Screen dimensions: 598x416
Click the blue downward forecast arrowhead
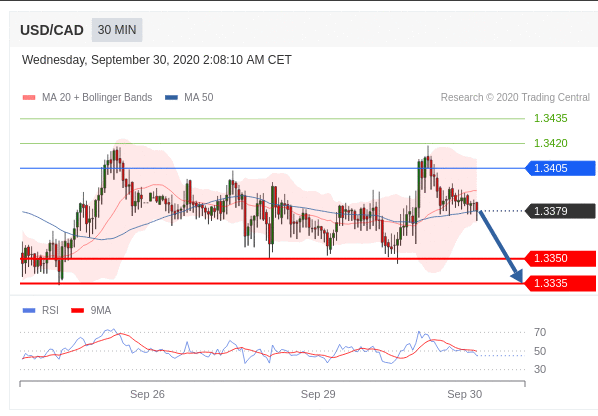point(518,276)
